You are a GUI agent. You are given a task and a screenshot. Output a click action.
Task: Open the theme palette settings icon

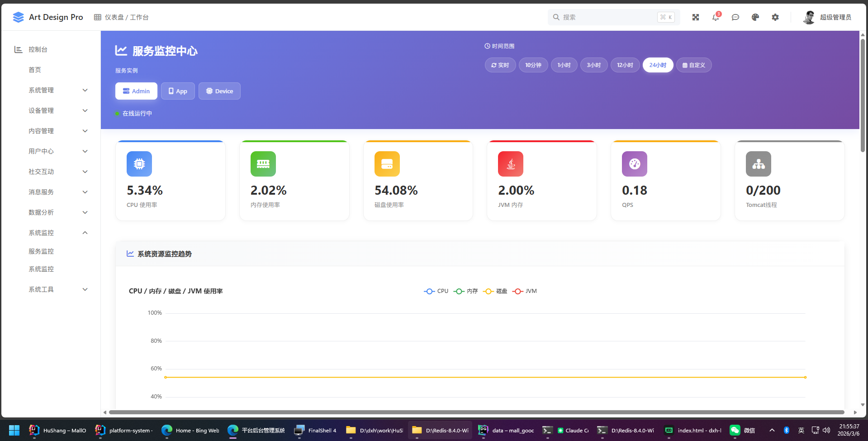[x=755, y=17]
